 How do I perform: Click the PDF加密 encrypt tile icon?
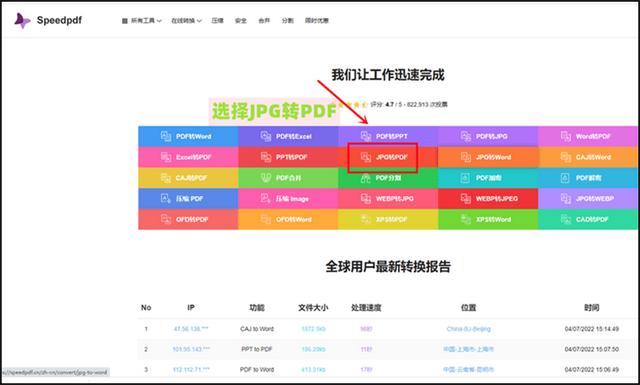coord(465,178)
